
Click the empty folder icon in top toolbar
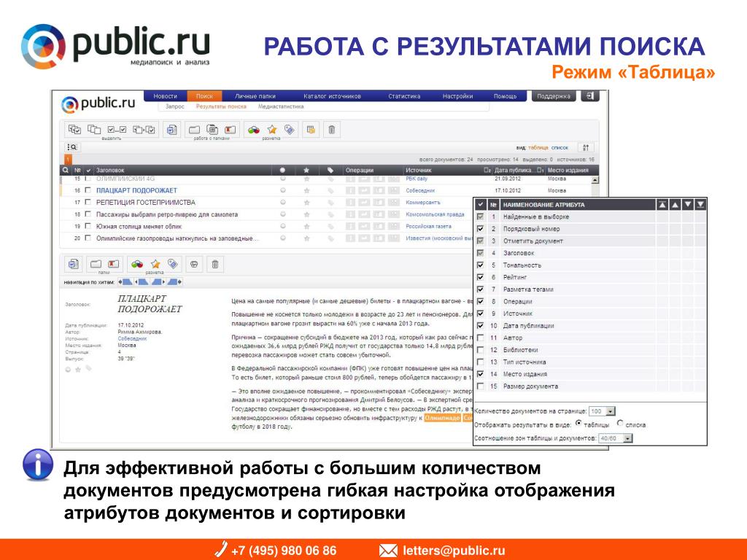194,130
